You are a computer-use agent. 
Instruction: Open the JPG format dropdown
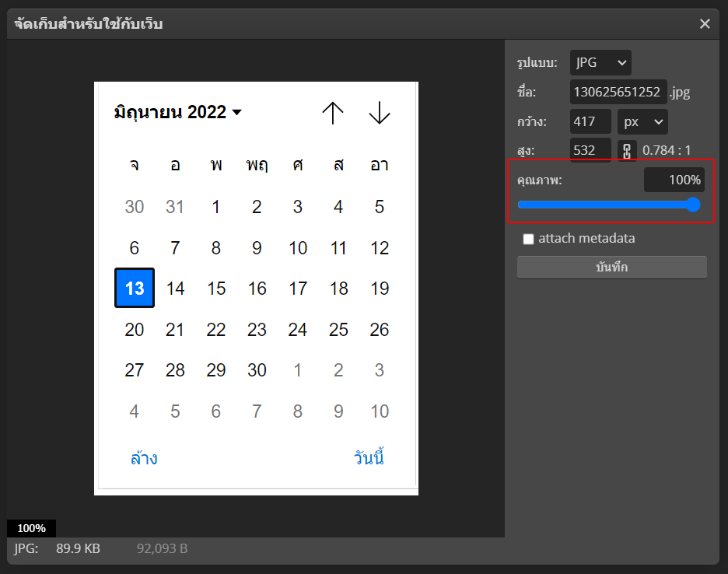click(600, 63)
